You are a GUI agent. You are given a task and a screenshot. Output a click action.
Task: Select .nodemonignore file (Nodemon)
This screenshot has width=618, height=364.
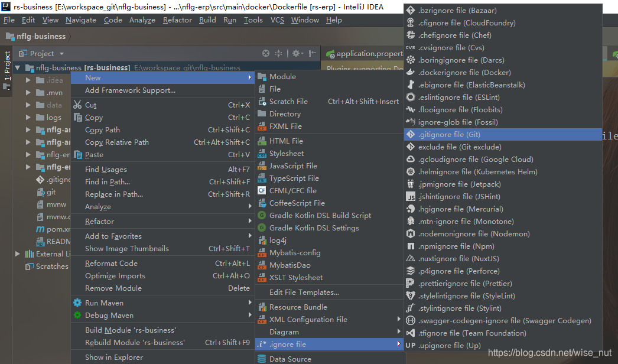tap(503, 234)
